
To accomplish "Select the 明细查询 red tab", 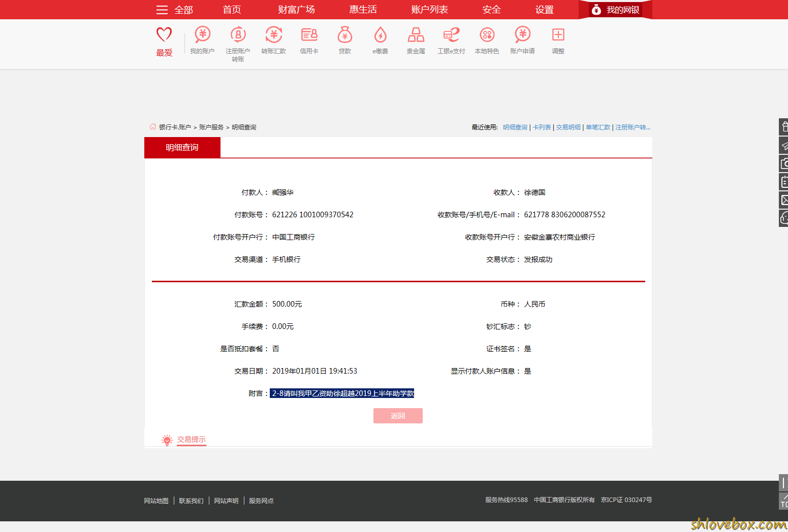I will (182, 147).
